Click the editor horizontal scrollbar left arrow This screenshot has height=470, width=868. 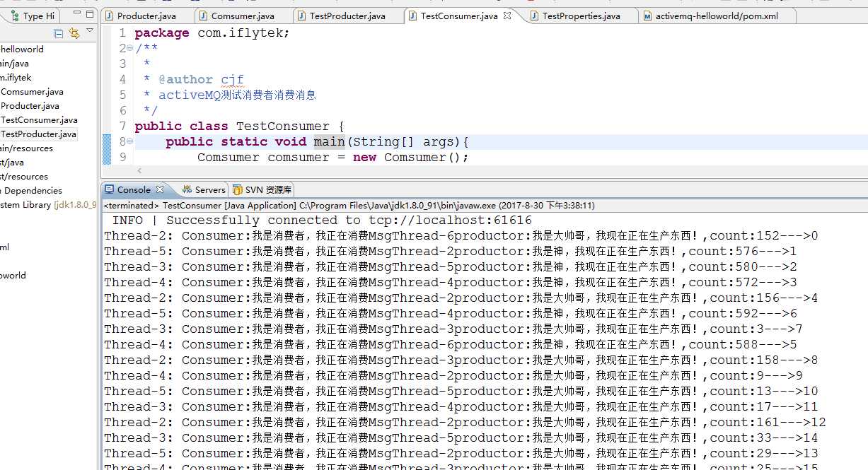139,170
